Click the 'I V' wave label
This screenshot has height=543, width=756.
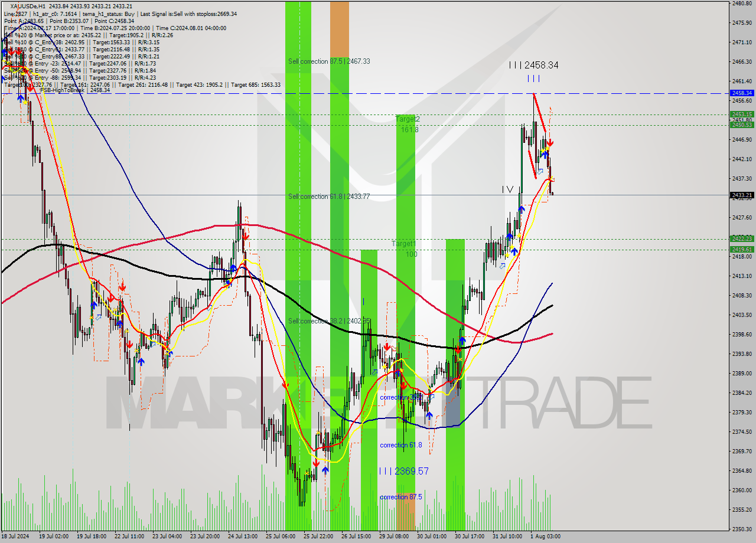tap(507, 189)
